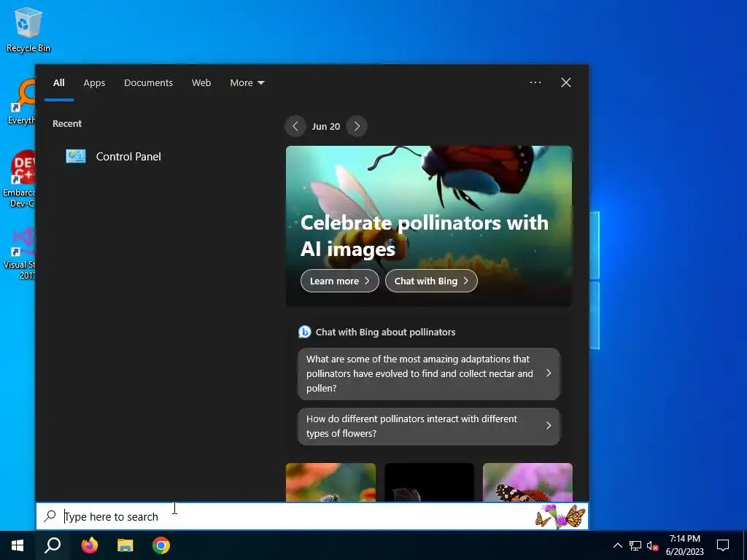The image size is (747, 560).
Task: Open the Recycle Bin desktop icon
Action: tap(28, 30)
